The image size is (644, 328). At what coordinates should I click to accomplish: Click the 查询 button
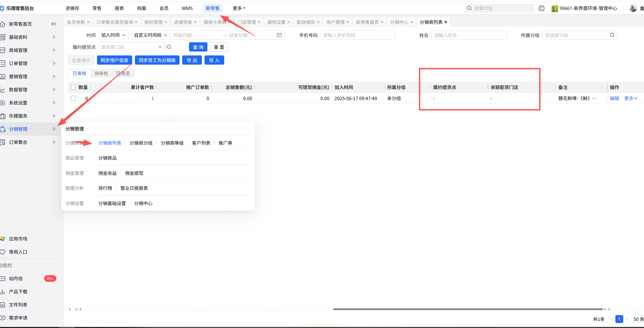tap(198, 47)
